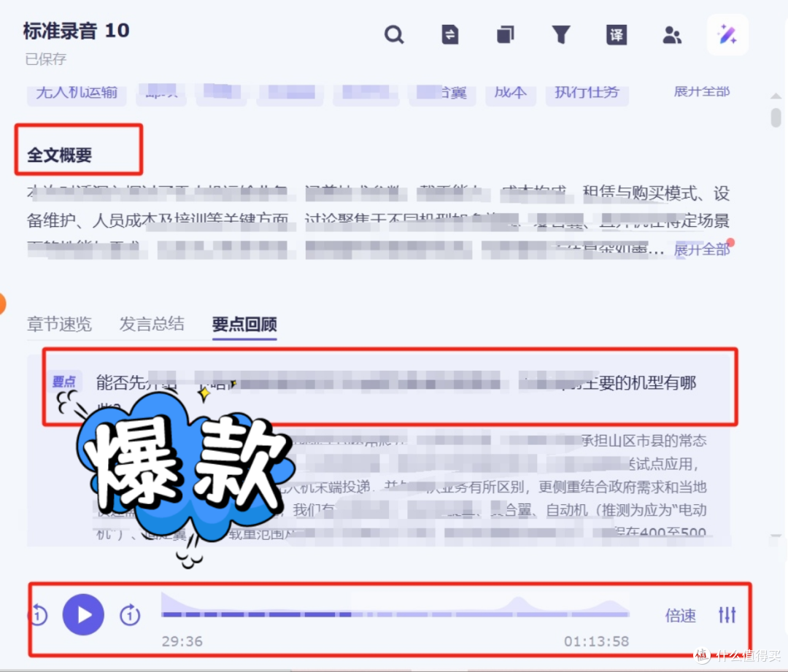Open the filter funnel icon

pyautogui.click(x=561, y=35)
